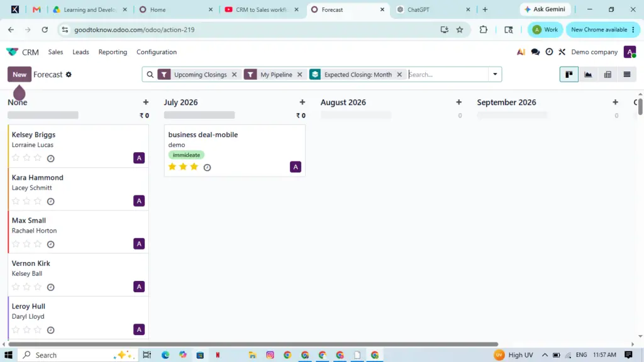Screen dimensions: 644x362
Task: Click Ask Gemini button
Action: point(545,9)
